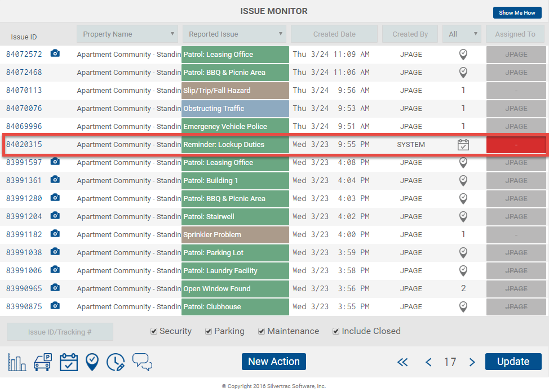The height and width of the screenshot is (392, 549).
Task: Sort by Created Date column header
Action: pyautogui.click(x=334, y=34)
